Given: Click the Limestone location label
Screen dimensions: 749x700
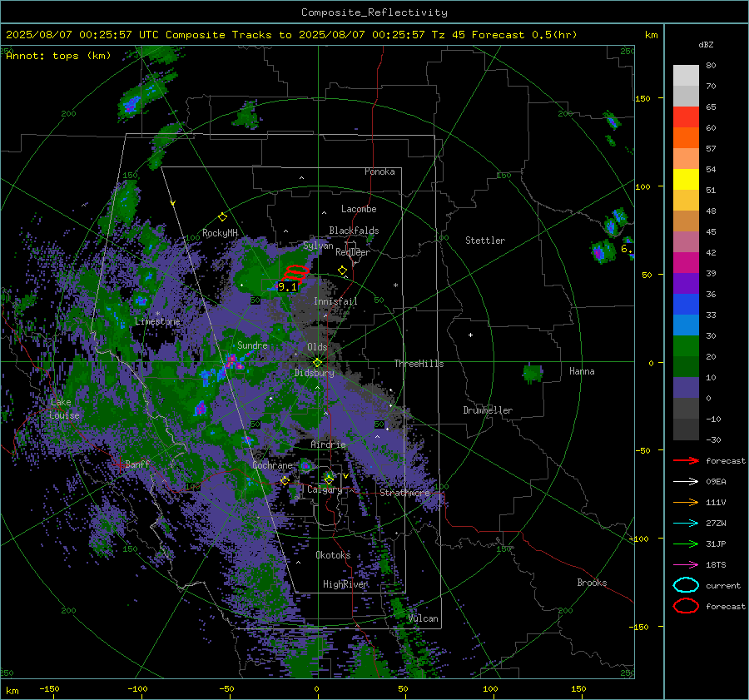Looking at the screenshot, I should click(157, 321).
